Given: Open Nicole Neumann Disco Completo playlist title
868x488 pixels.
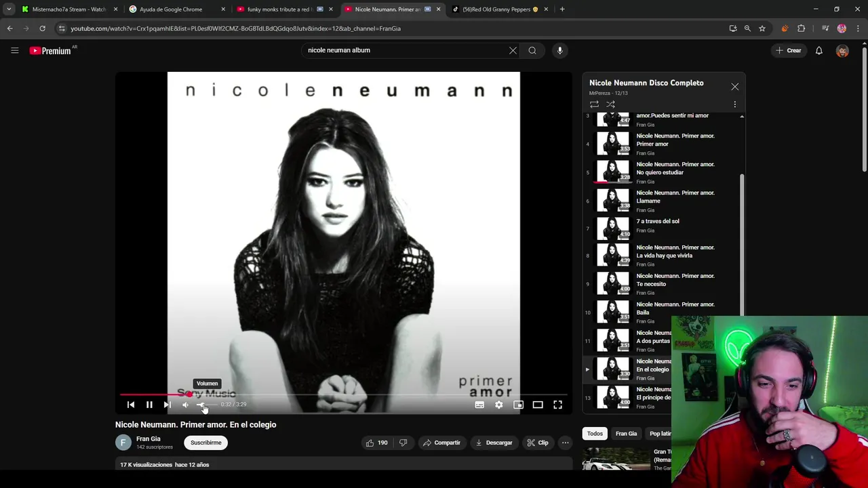Looking at the screenshot, I should 646,83.
